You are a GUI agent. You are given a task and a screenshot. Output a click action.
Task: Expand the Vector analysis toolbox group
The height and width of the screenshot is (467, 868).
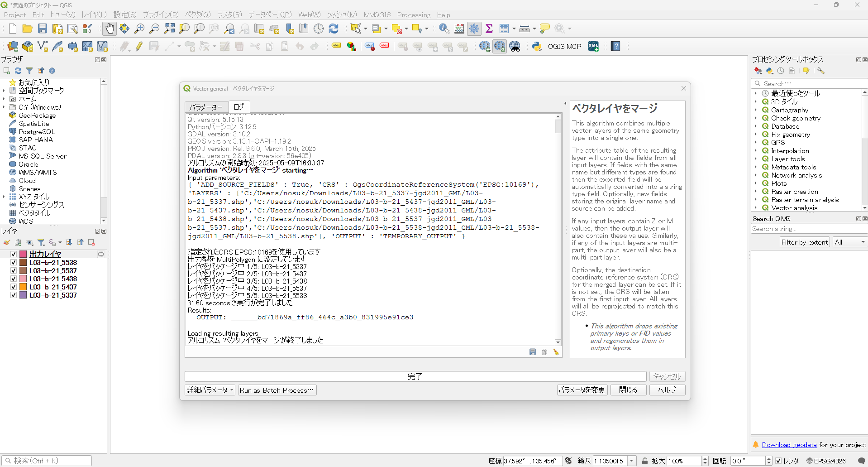click(756, 208)
